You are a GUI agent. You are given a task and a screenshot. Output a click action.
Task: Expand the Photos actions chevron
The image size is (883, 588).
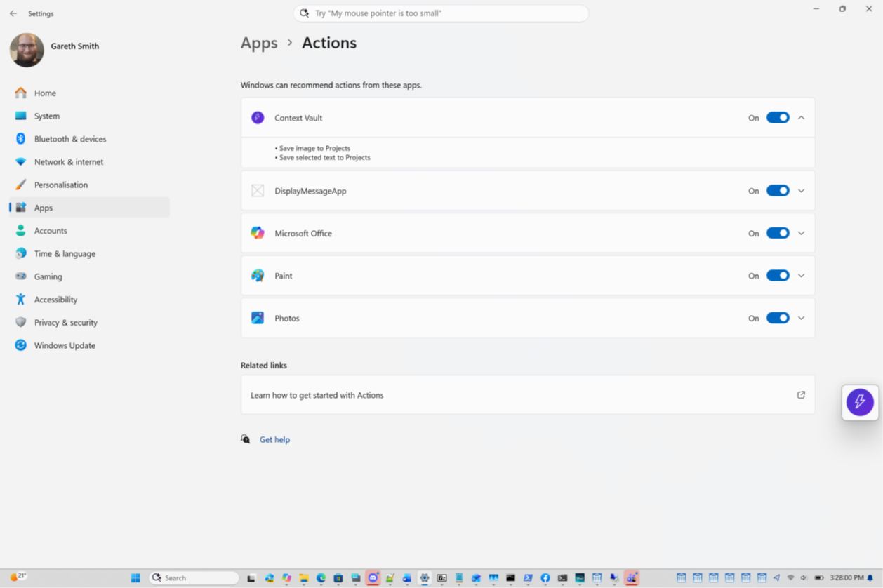tap(801, 318)
